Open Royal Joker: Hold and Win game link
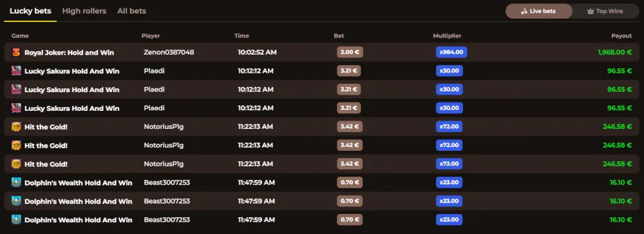The image size is (644, 234). (x=70, y=53)
